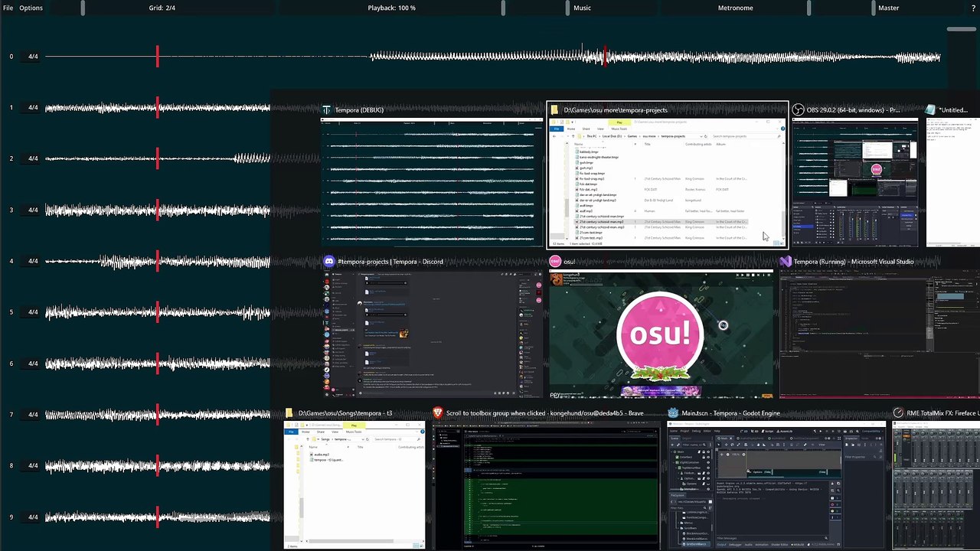This screenshot has height=551, width=980.
Task: Open the File menu
Action: coord(8,8)
